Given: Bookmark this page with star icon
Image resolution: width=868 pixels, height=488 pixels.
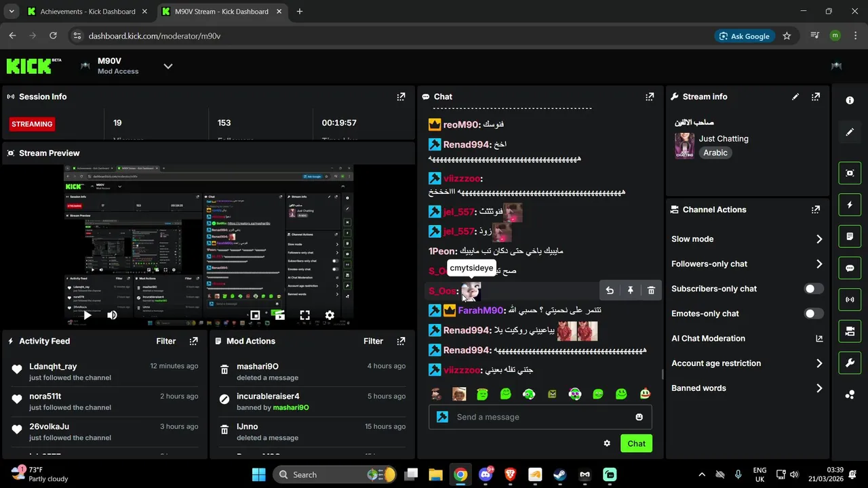Looking at the screenshot, I should tap(787, 36).
